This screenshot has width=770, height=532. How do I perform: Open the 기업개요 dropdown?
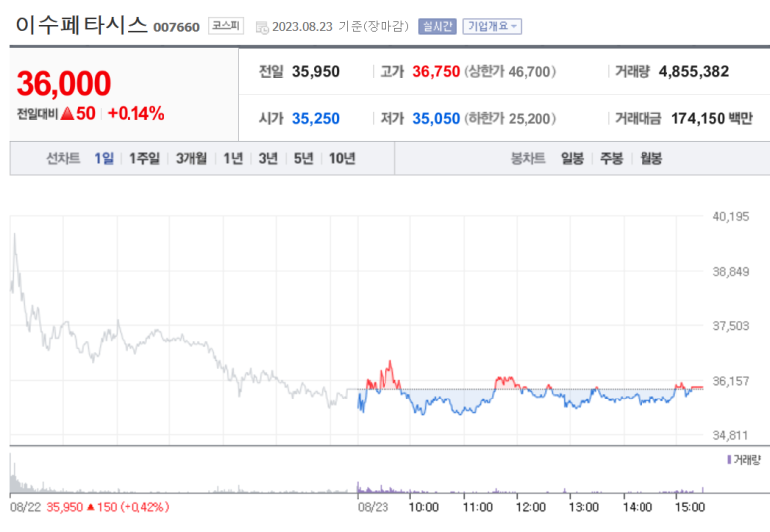coord(492,26)
